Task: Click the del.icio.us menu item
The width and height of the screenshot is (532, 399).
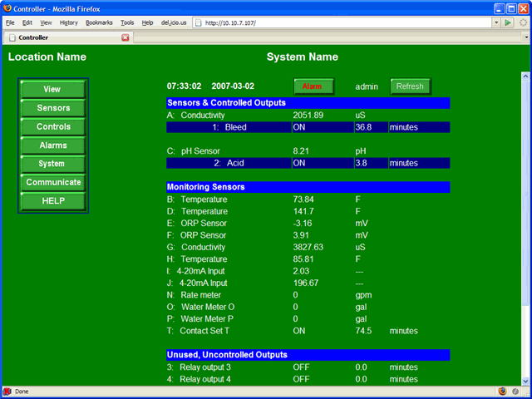Action: tap(171, 22)
